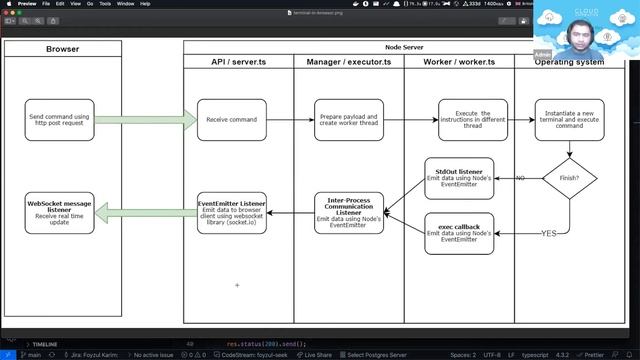Viewport: 640px width, 360px height.
Task: Click the 'Finish?' decision diamond
Action: (569, 178)
